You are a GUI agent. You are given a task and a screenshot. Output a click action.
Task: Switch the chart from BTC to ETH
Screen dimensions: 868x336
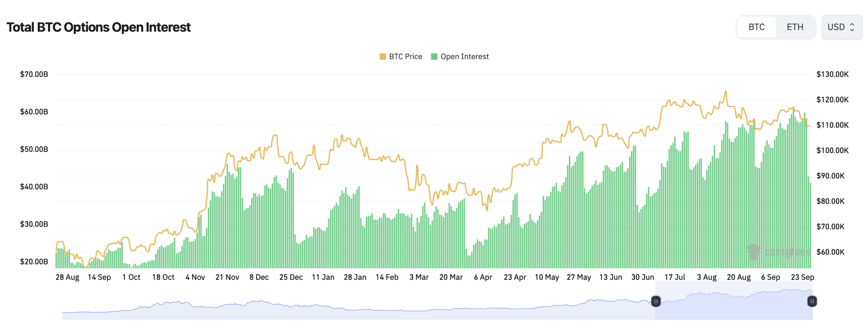(x=796, y=27)
